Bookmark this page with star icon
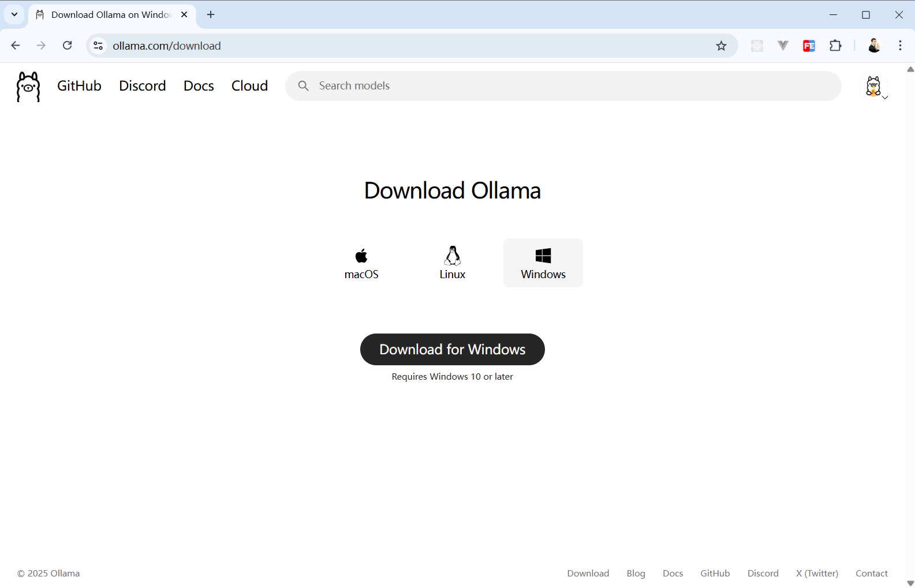 [721, 46]
